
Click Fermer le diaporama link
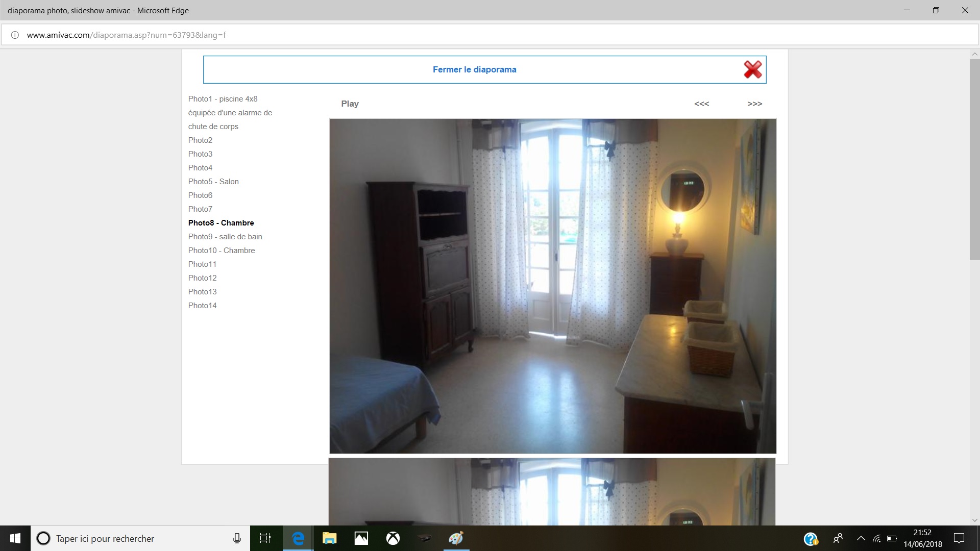(474, 69)
